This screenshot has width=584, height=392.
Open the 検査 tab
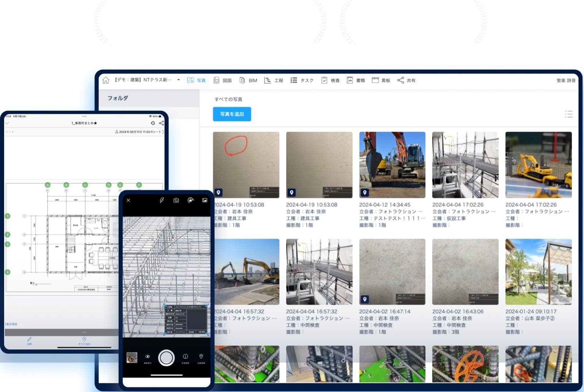330,80
